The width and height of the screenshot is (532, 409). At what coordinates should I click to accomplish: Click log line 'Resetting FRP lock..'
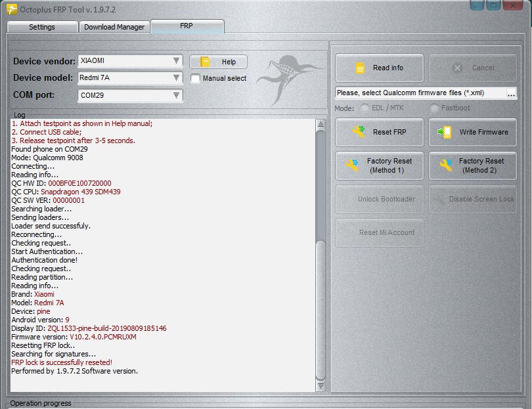coord(43,345)
